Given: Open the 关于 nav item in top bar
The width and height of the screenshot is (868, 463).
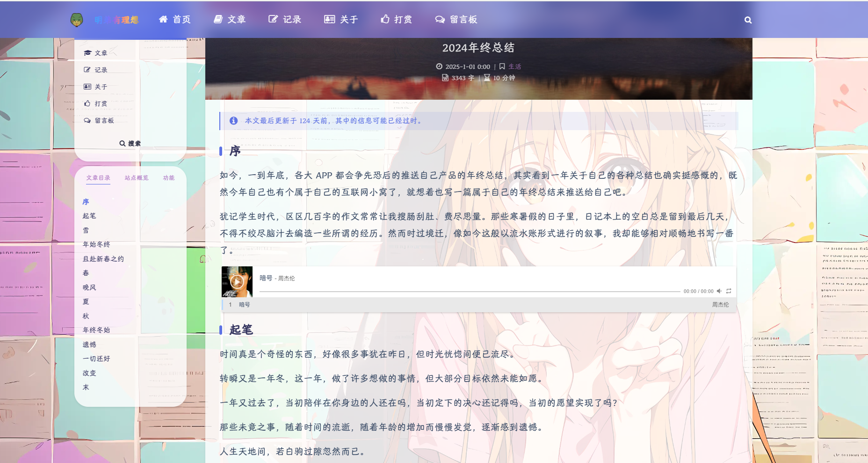Looking at the screenshot, I should (341, 20).
